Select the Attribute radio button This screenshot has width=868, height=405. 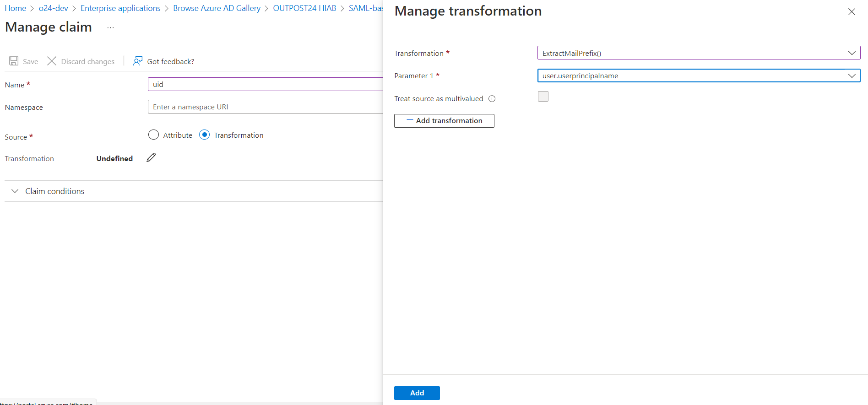pos(154,135)
